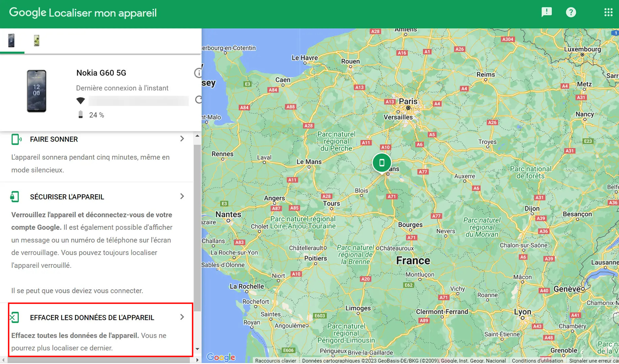Select SÉCURISER L'APPAREIL option

(67, 197)
